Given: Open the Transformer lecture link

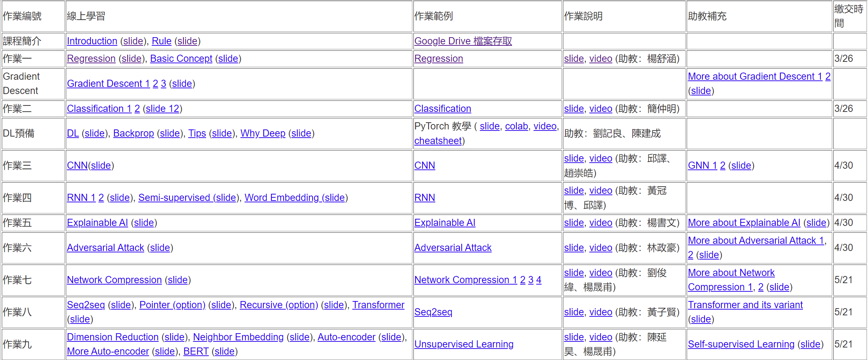Looking at the screenshot, I should [x=378, y=305].
